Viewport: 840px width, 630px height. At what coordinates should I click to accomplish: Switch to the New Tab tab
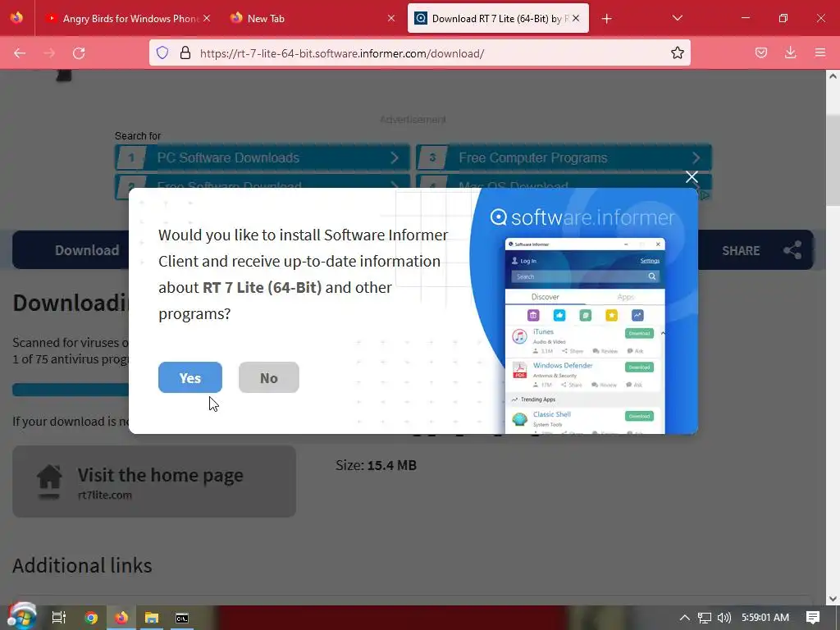click(x=312, y=19)
